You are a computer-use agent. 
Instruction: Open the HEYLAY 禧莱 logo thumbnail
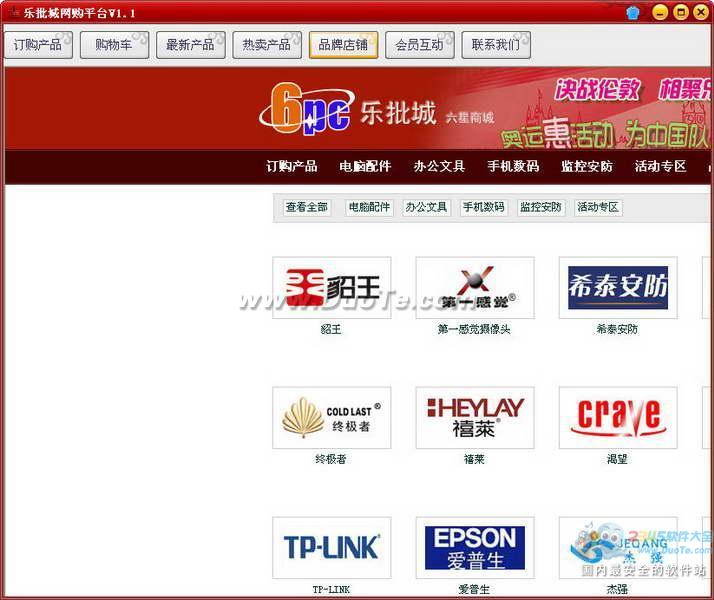click(x=475, y=418)
